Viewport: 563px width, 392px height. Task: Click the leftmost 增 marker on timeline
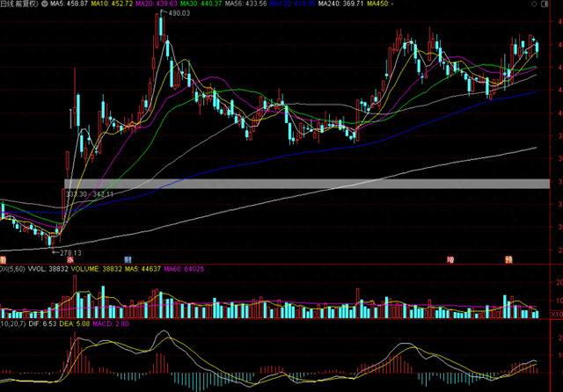point(3,259)
